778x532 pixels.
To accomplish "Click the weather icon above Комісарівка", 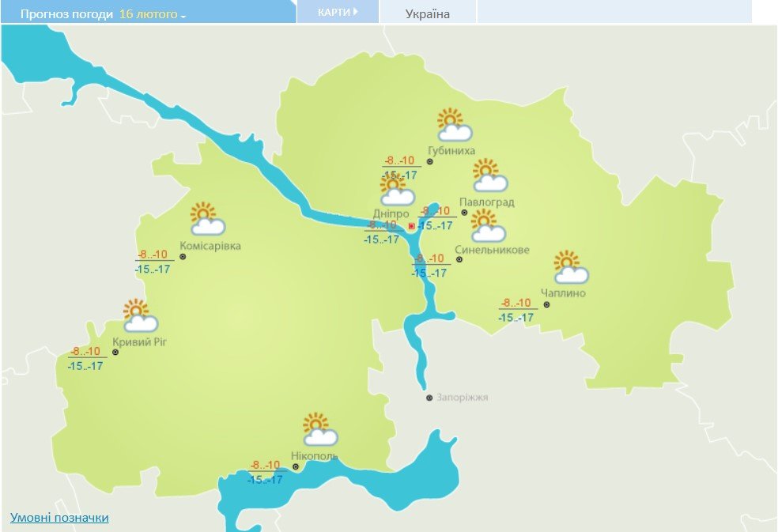I will click(207, 219).
